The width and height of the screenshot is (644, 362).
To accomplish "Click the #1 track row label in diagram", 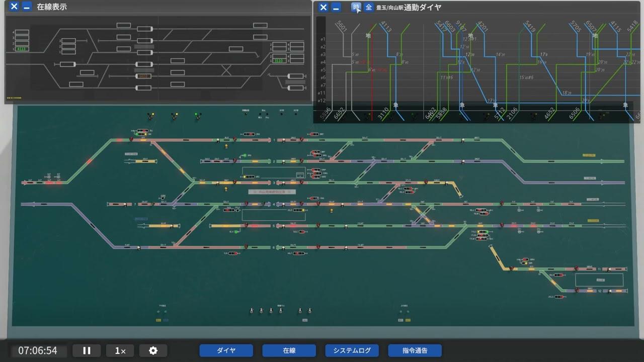I will 323,39.
